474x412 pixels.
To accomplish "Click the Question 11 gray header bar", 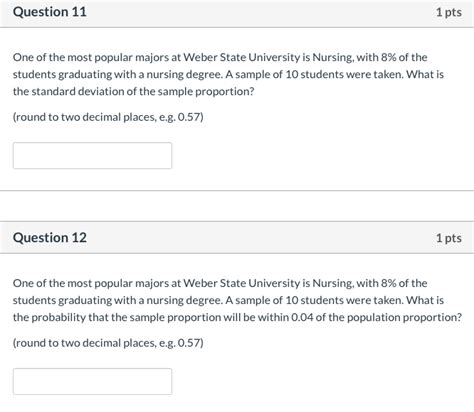I will click(237, 13).
